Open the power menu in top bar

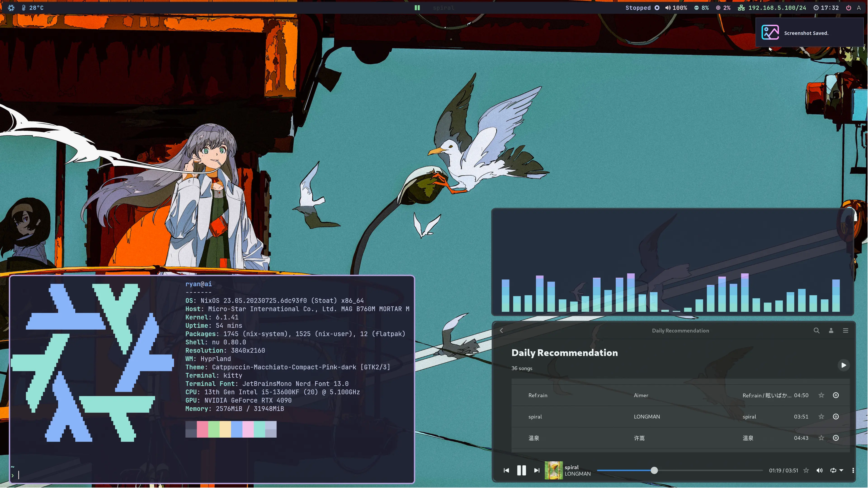[x=849, y=8]
